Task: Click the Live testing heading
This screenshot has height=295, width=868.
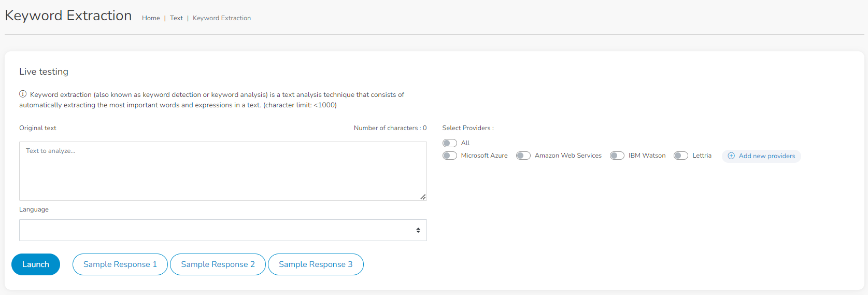Action: 44,72
